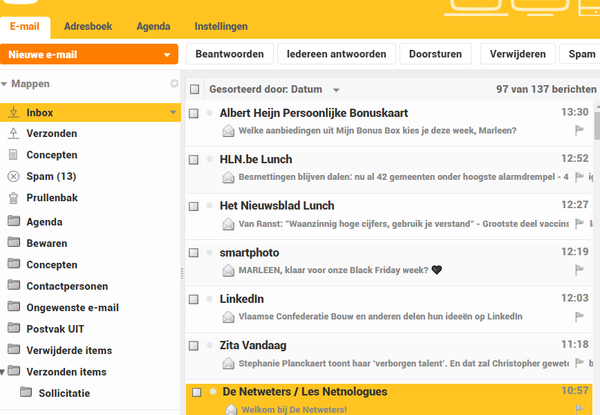
Task: Click envelope icon of Zita Vandaag message
Action: coord(228,363)
